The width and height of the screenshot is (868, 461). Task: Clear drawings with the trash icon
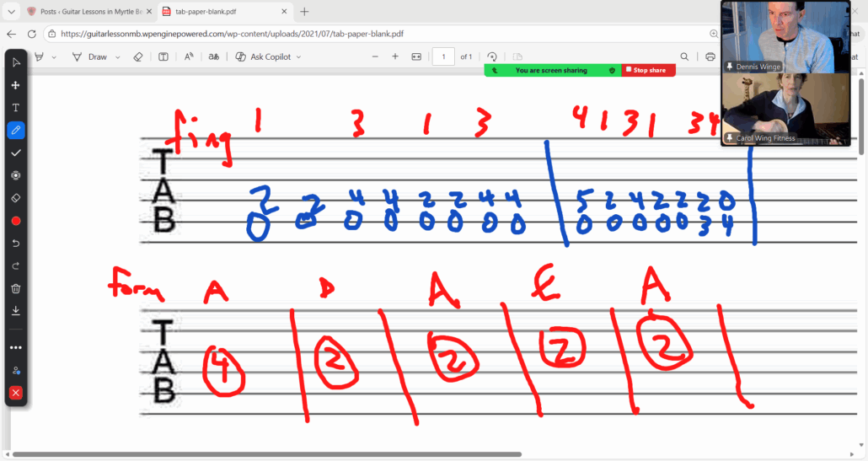15,288
